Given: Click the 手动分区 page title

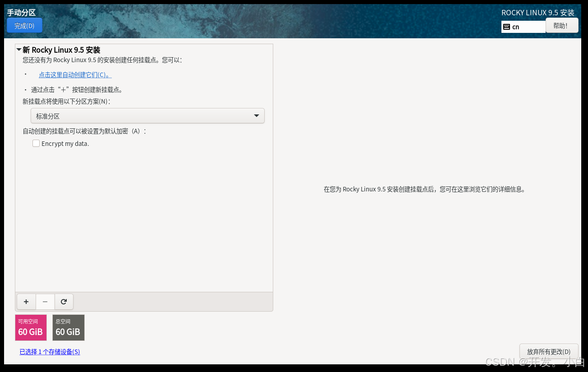Looking at the screenshot, I should pyautogui.click(x=21, y=13).
